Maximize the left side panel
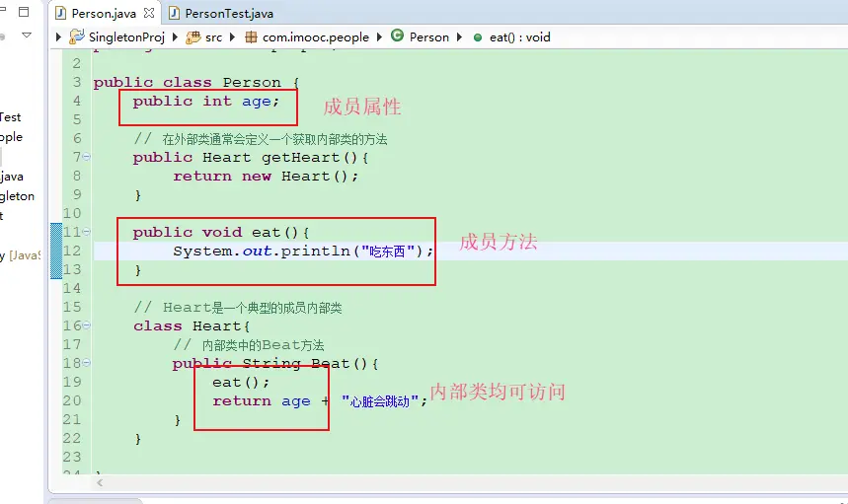Viewport: 848px width, 504px height. [x=24, y=12]
